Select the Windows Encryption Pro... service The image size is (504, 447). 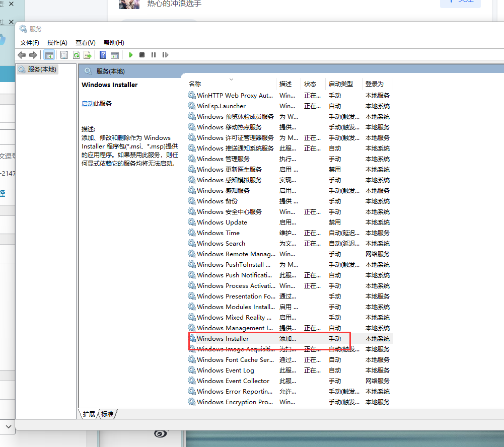[290, 402]
